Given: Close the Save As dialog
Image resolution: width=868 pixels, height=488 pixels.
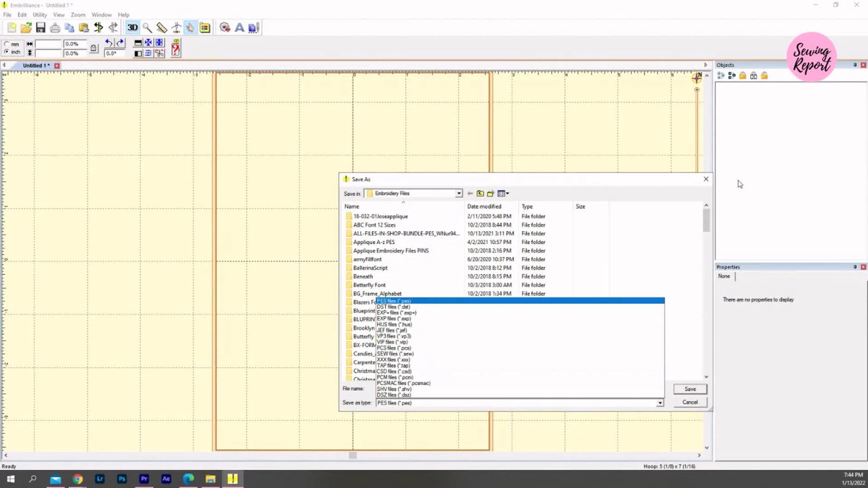Looking at the screenshot, I should (706, 179).
